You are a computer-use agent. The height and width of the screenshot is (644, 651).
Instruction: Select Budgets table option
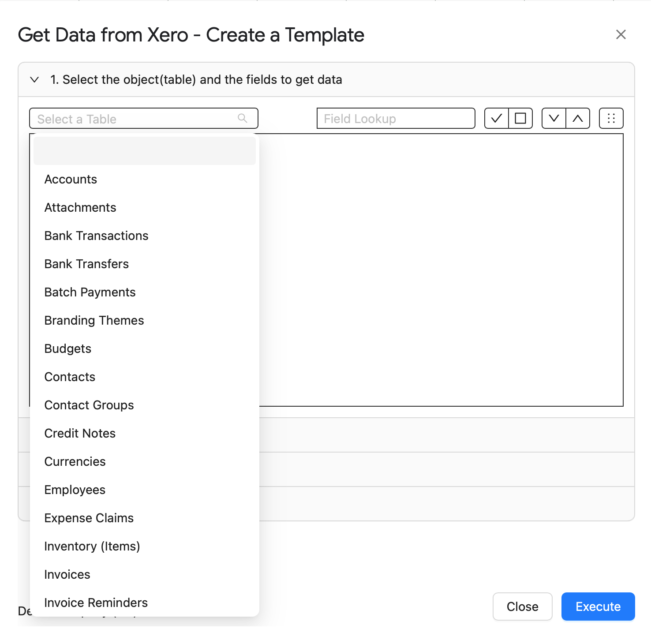(145, 348)
